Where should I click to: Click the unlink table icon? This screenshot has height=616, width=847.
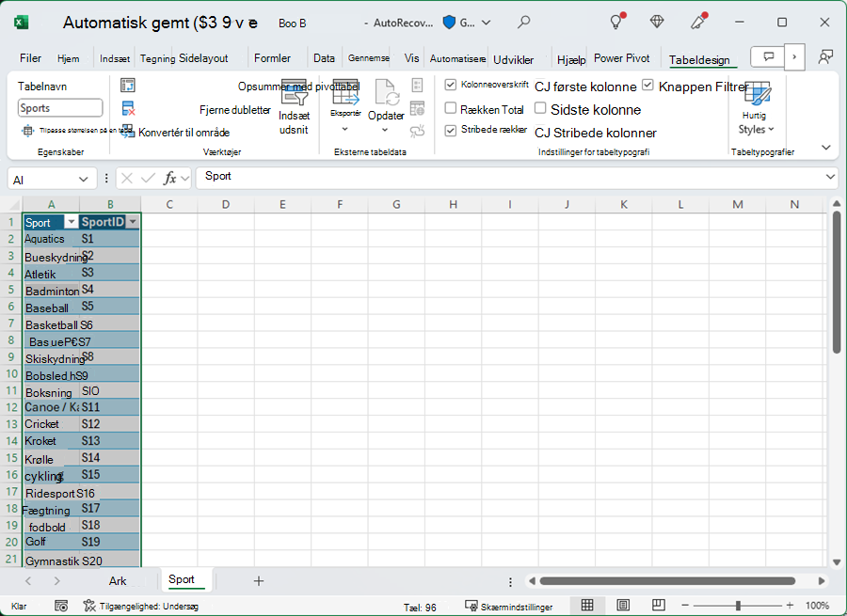pyautogui.click(x=417, y=131)
